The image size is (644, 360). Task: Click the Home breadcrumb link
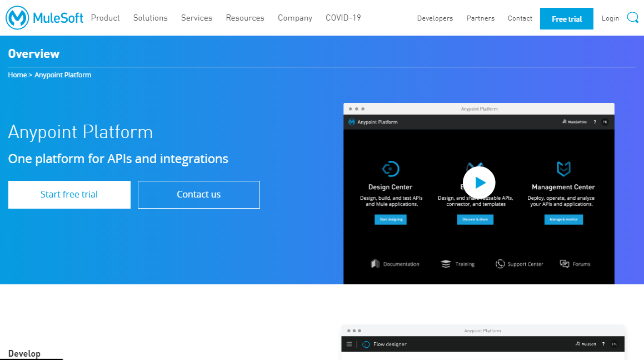[17, 75]
